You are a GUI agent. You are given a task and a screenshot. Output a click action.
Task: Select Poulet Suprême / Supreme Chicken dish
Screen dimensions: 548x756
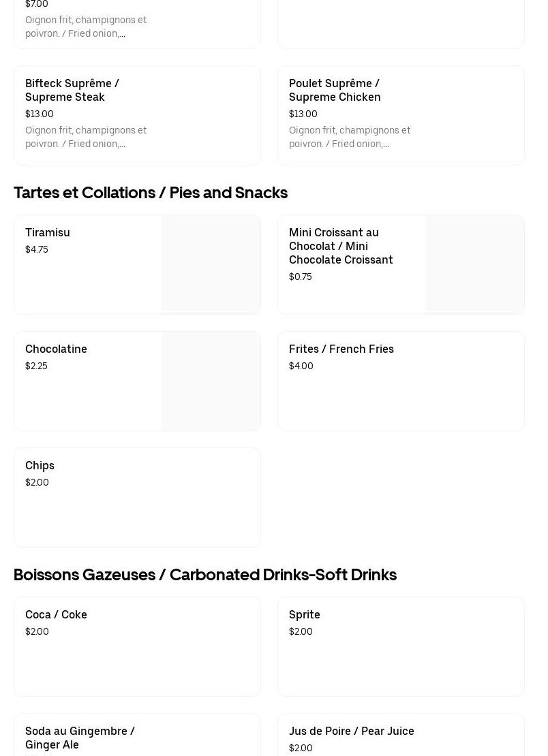pos(335,90)
